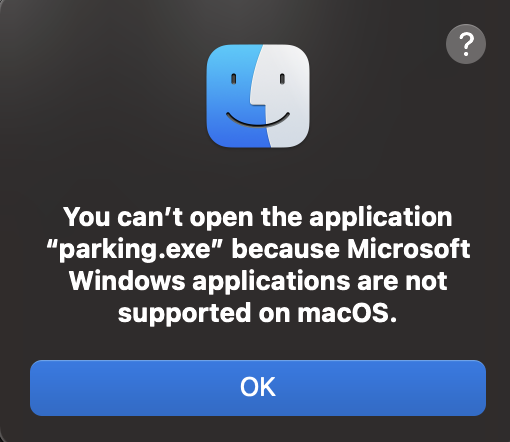Open help via the question mark button
This screenshot has width=510, height=442.
(466, 44)
